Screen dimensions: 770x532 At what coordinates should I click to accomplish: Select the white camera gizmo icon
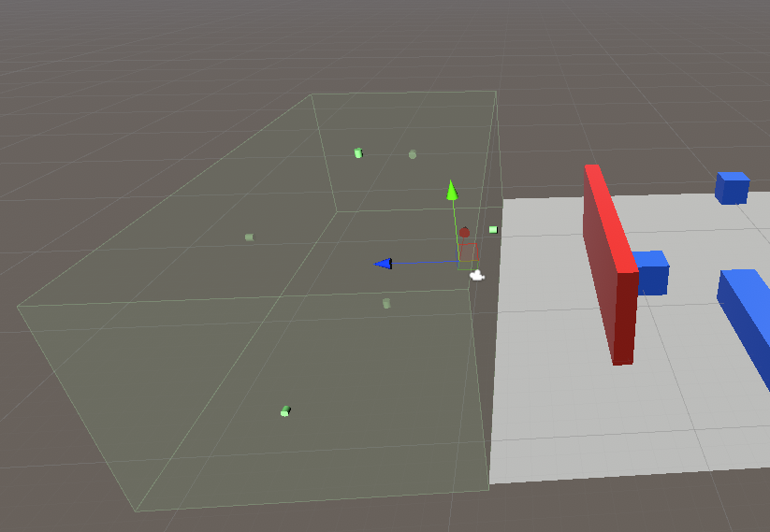pyautogui.click(x=477, y=275)
